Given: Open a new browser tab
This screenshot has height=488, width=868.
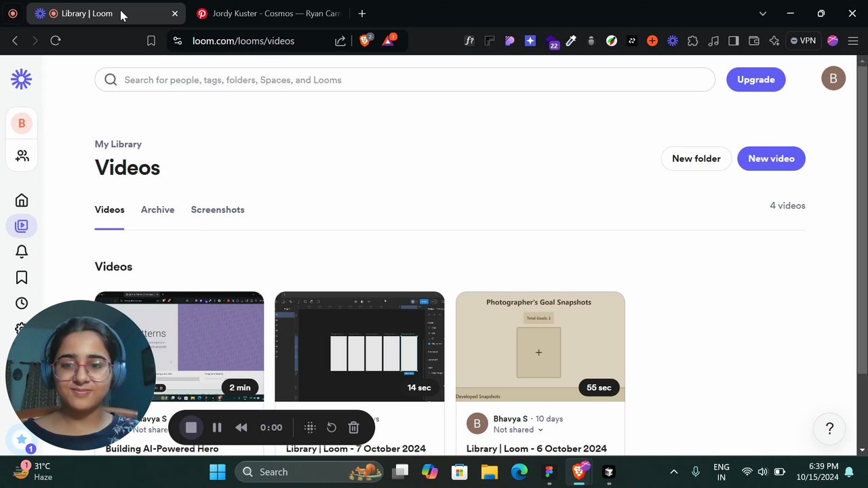Looking at the screenshot, I should pos(362,14).
